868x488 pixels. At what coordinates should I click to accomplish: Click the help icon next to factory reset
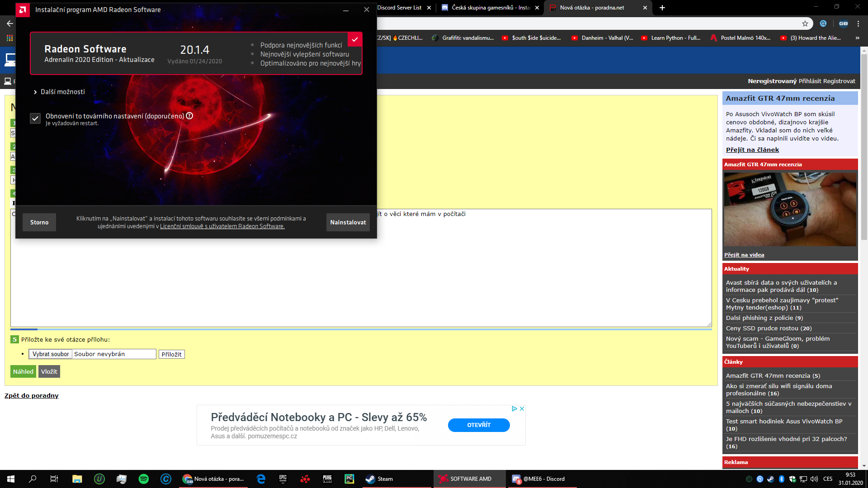point(189,116)
